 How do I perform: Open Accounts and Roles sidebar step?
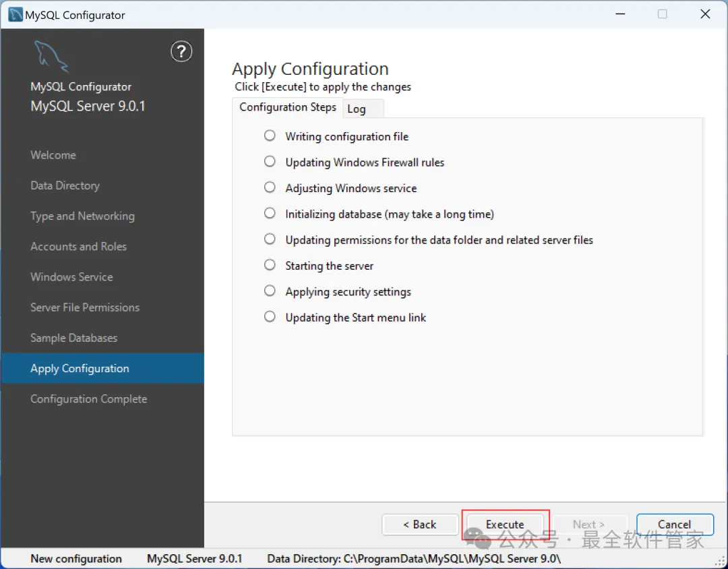coord(78,246)
